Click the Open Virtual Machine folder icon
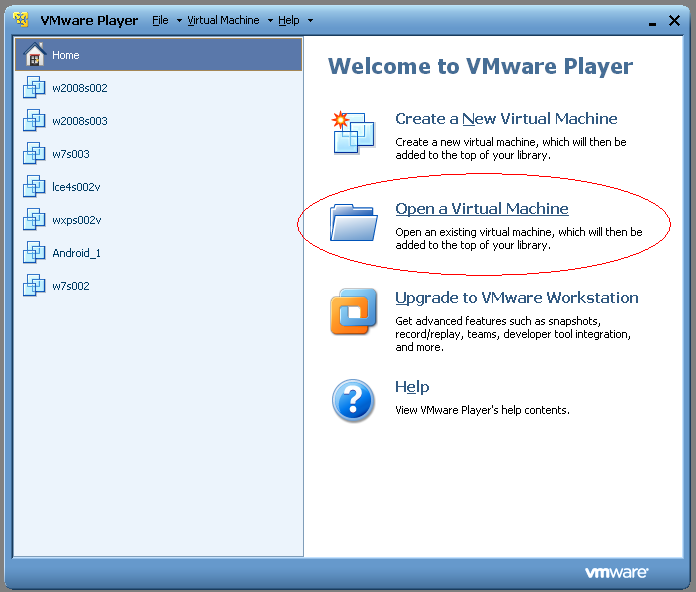The height and width of the screenshot is (592, 696). click(354, 222)
